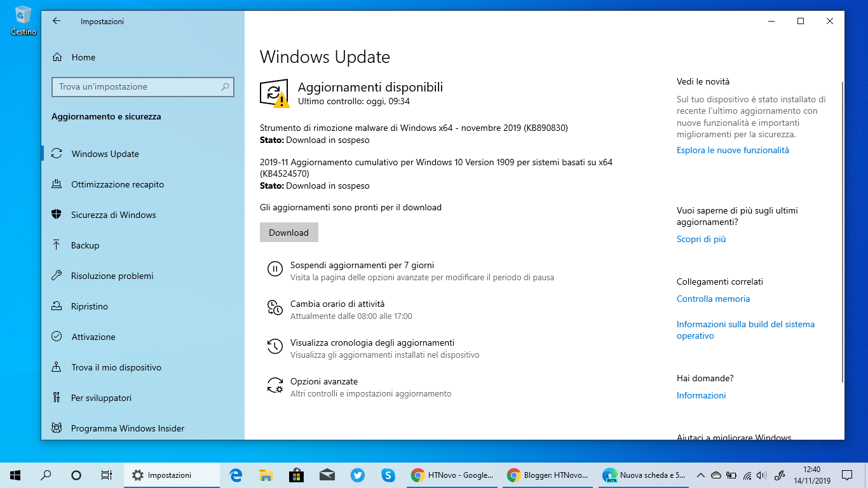Click Informazioni link under Hai domande

click(x=701, y=396)
